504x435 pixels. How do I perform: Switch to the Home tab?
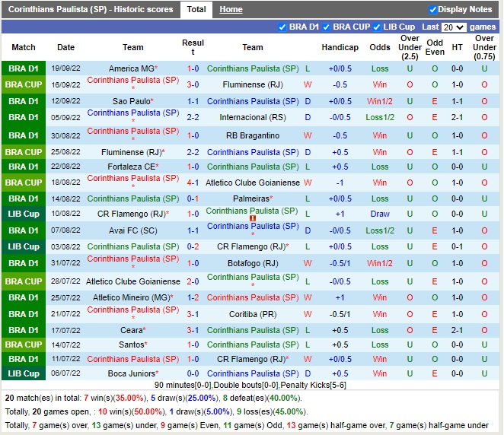coord(231,10)
